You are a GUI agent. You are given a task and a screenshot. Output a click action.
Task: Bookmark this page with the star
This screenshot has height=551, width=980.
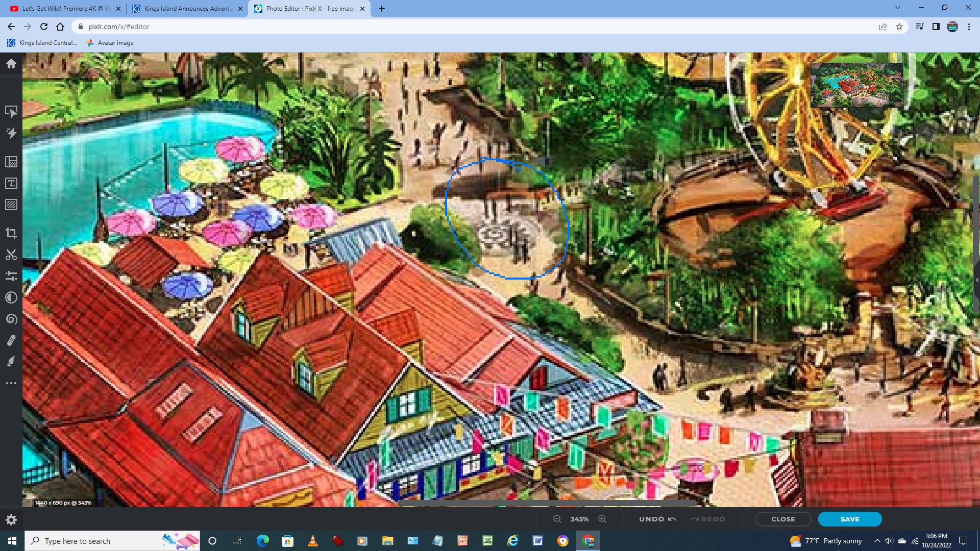pos(899,27)
